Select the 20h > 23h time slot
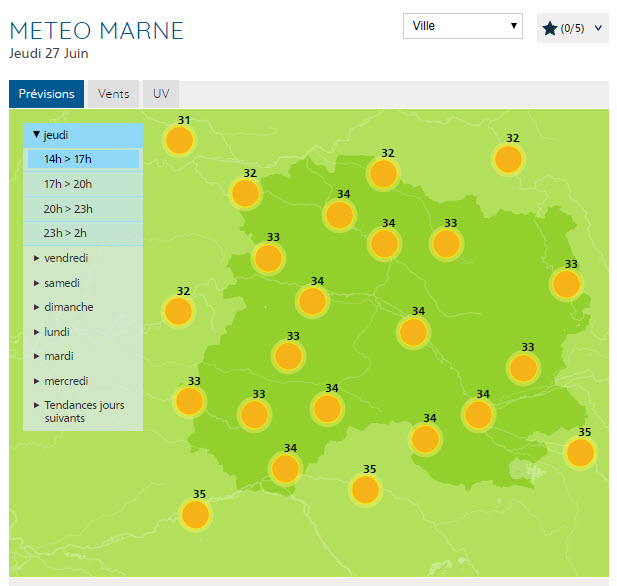This screenshot has height=586, width=617. click(x=83, y=209)
